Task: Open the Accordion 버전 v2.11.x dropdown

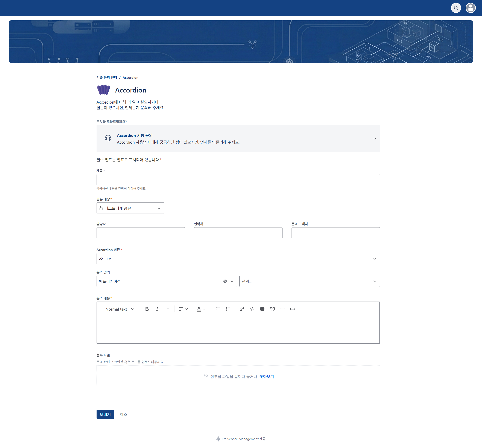Action: (238, 259)
